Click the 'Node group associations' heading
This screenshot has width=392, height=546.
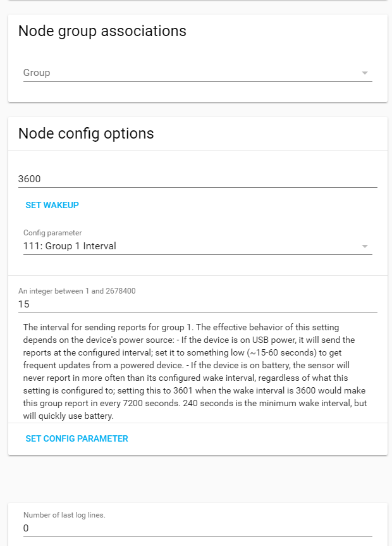click(102, 31)
